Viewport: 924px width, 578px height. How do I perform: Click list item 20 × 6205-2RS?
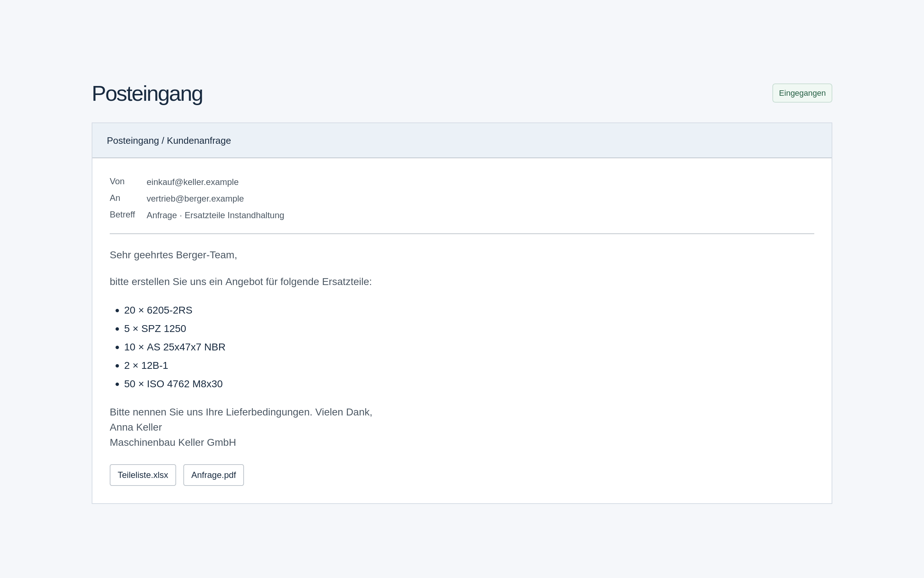pos(158,310)
